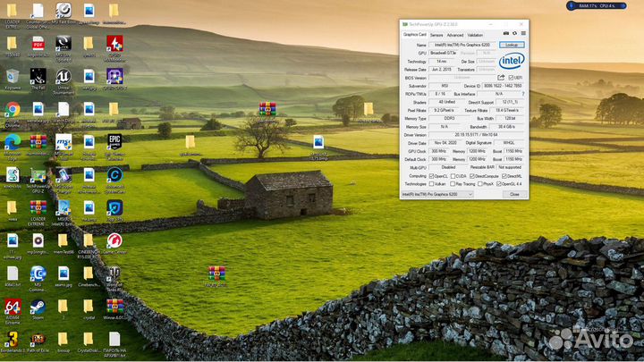Toggle the Vulkan checkbox

pyautogui.click(x=431, y=184)
